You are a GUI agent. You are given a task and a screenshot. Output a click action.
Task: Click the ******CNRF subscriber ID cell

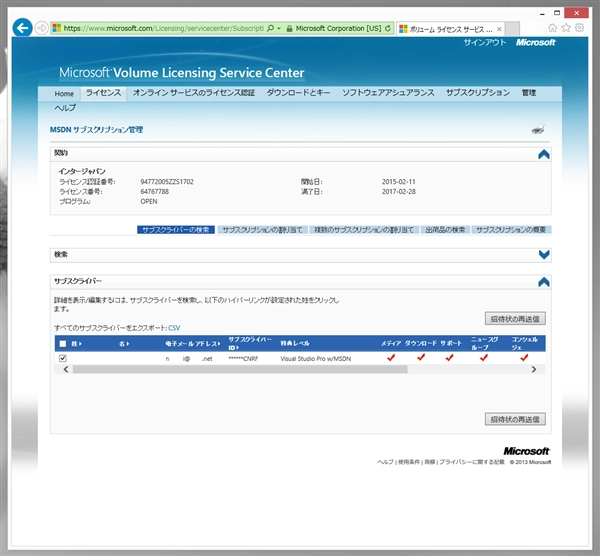pyautogui.click(x=243, y=359)
